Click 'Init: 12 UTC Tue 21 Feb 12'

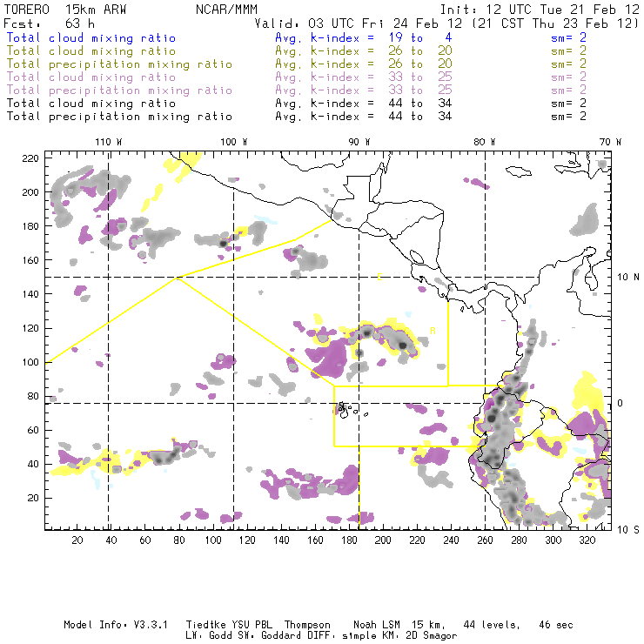click(540, 10)
